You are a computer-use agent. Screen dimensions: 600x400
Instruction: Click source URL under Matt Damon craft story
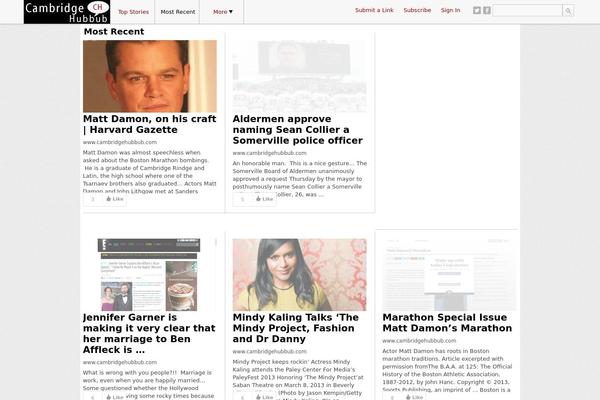tap(120, 142)
